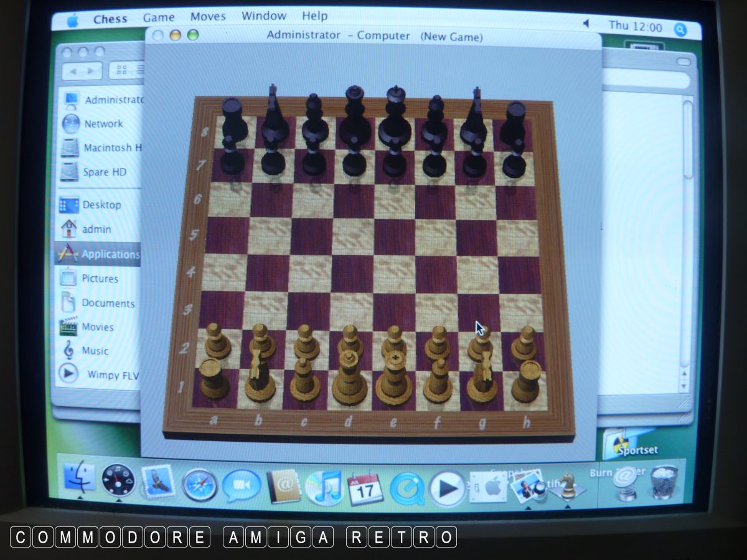Open Address Book in the Dock
747x560 pixels.
(283, 486)
